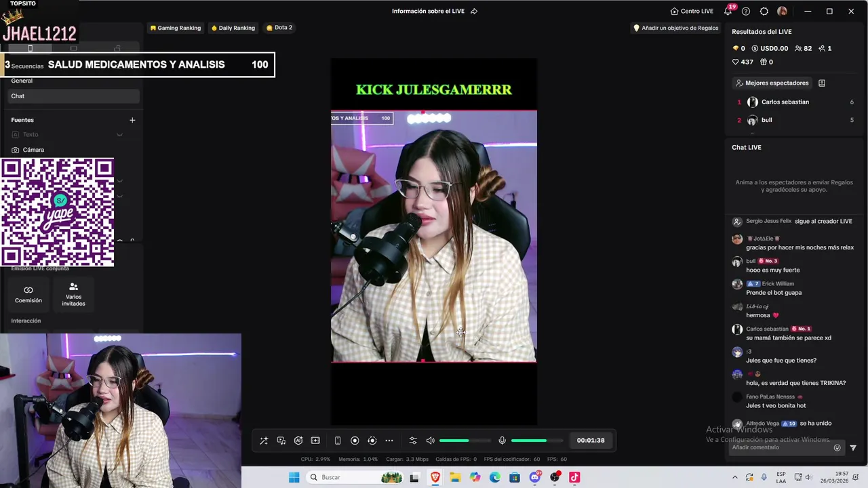
Task: Click the Yape QR code overlay
Action: (x=57, y=212)
